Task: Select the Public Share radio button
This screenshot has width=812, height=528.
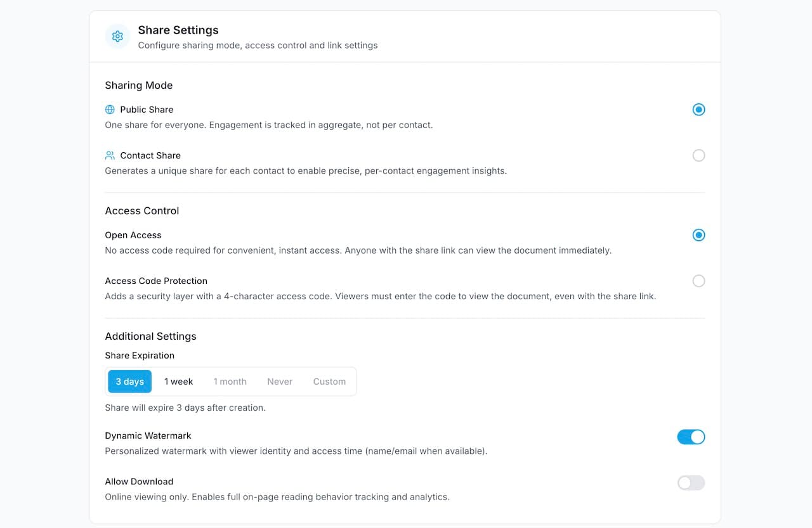Action: (698, 109)
